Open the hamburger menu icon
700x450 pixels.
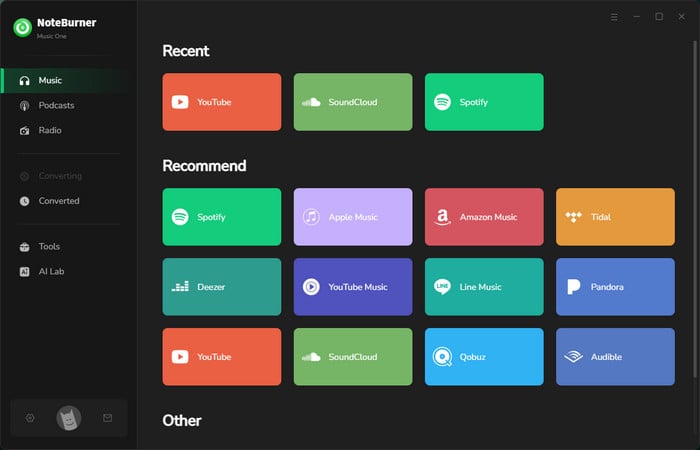click(614, 17)
